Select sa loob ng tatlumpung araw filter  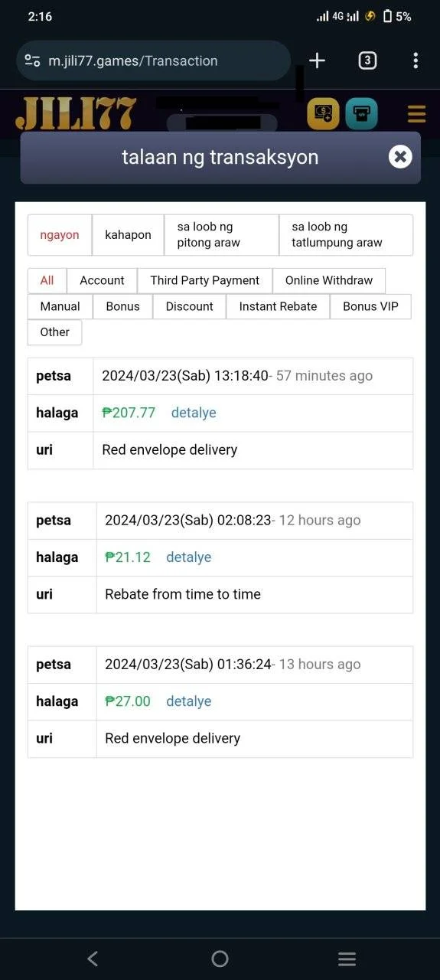tap(346, 235)
